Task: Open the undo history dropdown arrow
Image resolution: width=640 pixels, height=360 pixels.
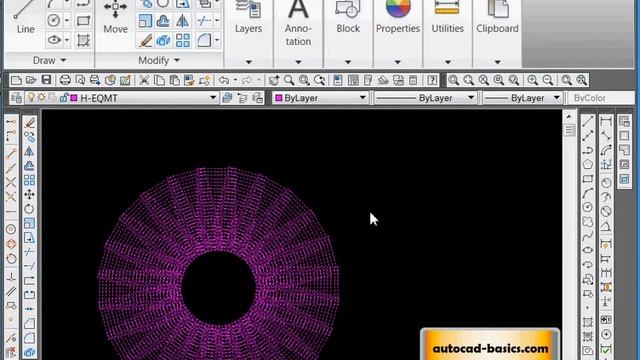Action: [x=235, y=80]
